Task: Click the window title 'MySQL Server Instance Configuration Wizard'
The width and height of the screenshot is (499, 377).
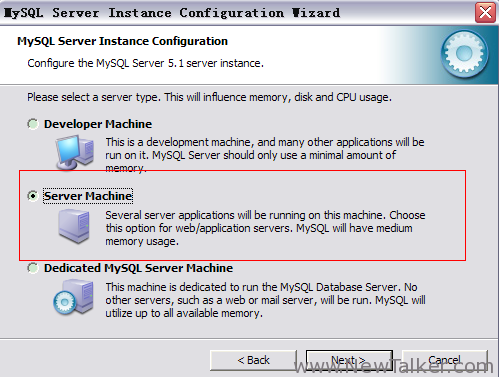Action: pos(172,13)
